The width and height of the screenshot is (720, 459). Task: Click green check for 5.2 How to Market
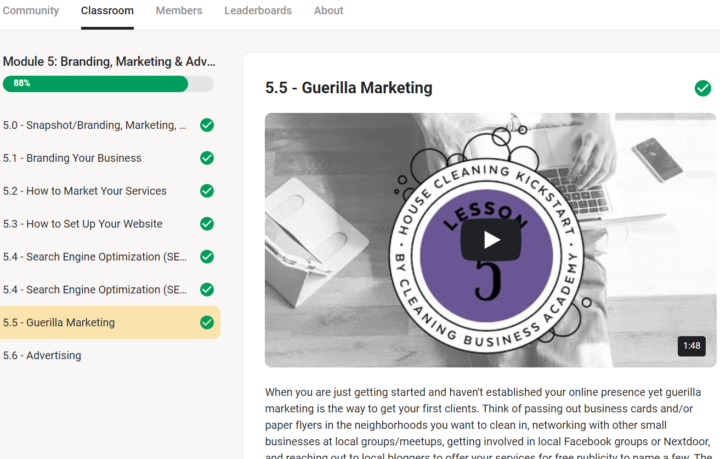207,191
